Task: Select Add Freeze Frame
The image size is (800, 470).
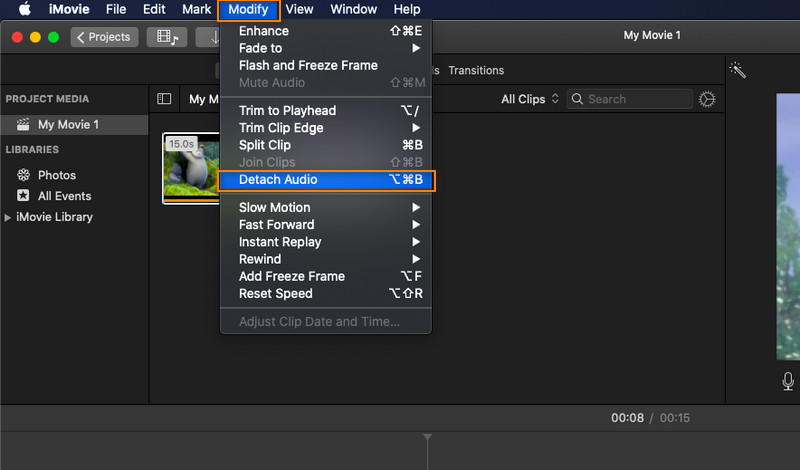Action: pyautogui.click(x=326, y=277)
